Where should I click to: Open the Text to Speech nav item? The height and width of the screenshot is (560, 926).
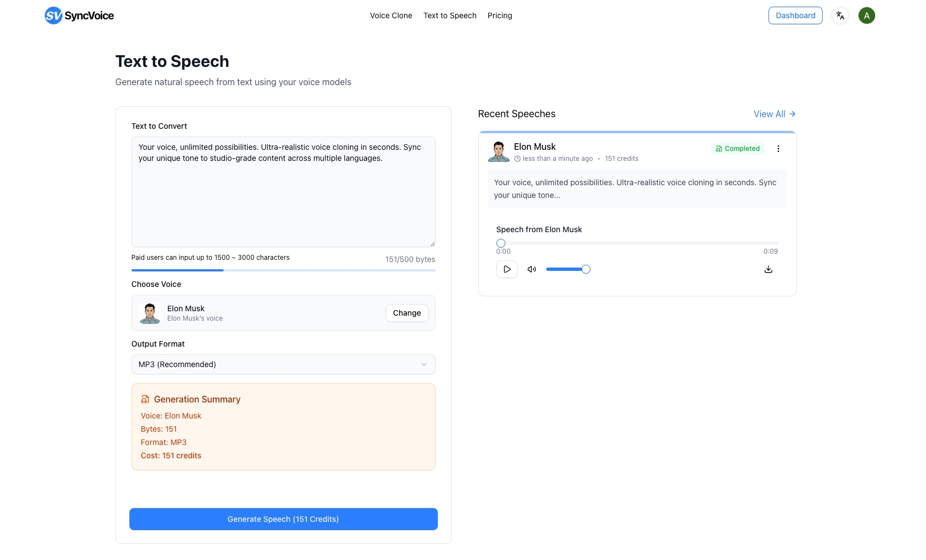point(449,15)
